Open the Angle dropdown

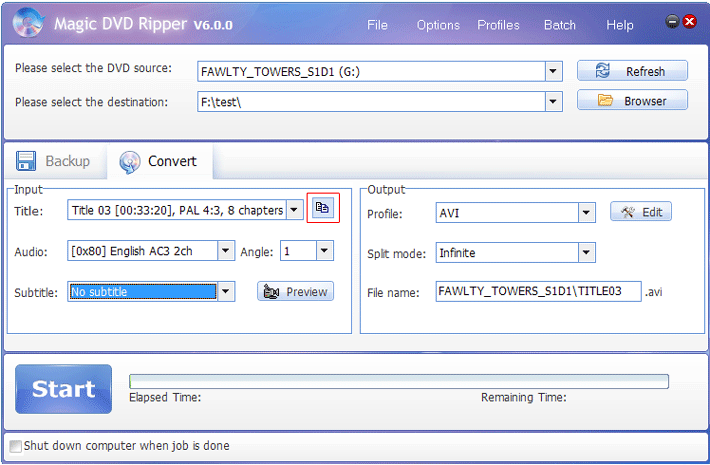point(325,250)
